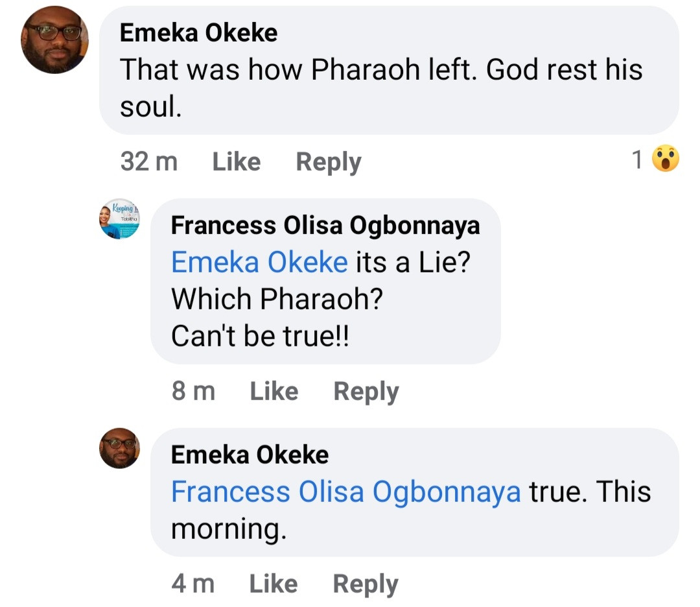This screenshot has width=700, height=607.
Task: Open Francess Olisa Ogbonnaya's bold name heading
Action: (x=325, y=225)
